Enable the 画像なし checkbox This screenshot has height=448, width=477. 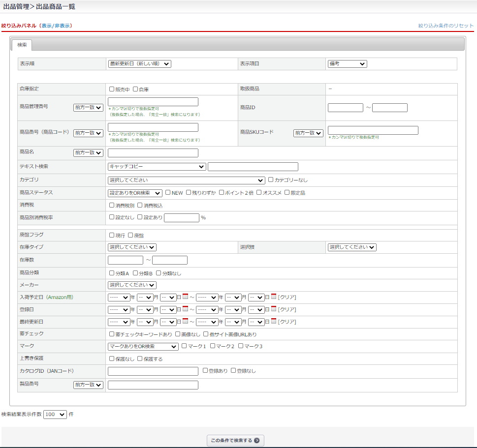178,334
